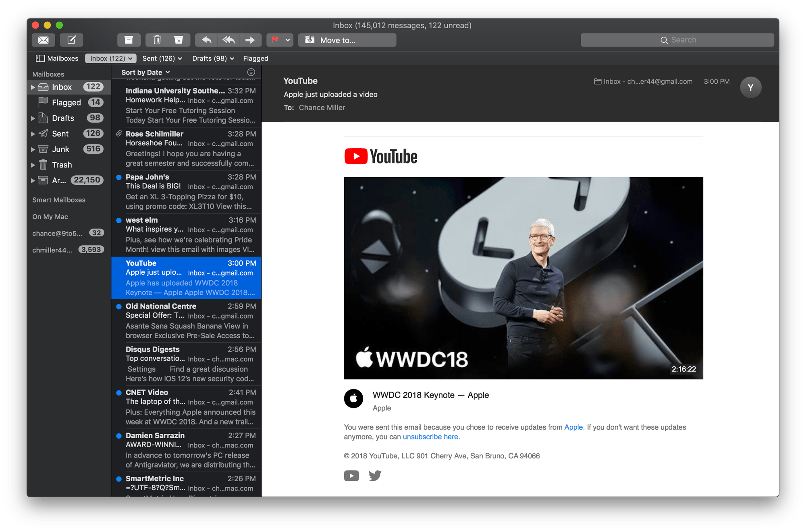Expand the Drafts mailbox disclosure triangle
The width and height of the screenshot is (806, 532).
[x=33, y=118]
